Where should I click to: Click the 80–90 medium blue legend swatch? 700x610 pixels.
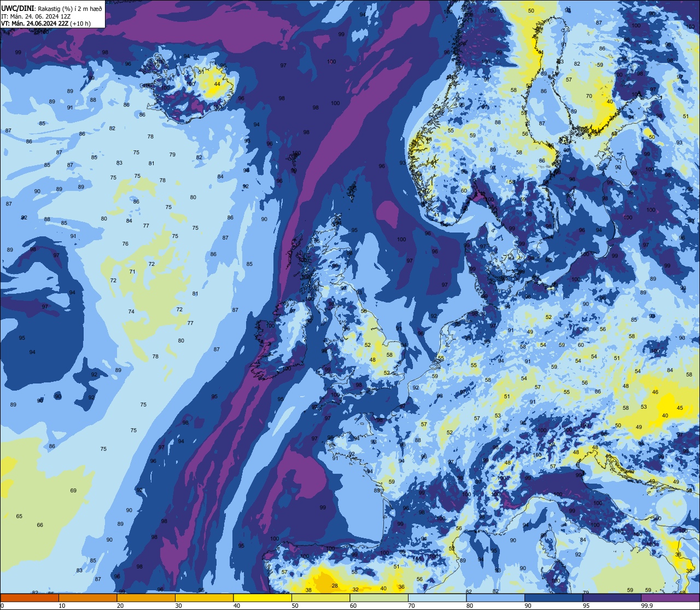pos(495,597)
